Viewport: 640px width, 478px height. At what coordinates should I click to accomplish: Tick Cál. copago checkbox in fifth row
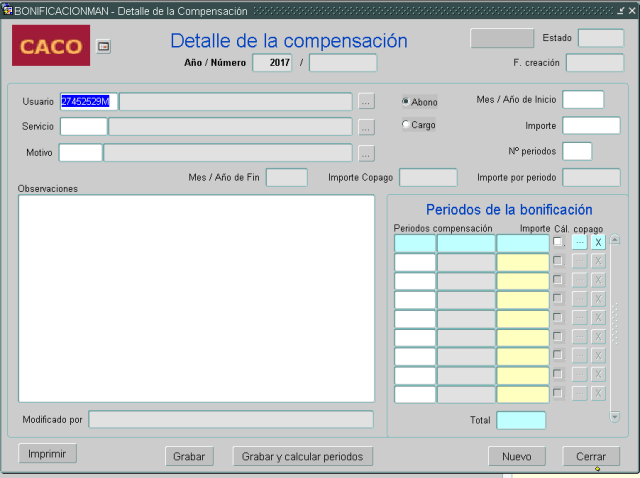point(558,317)
